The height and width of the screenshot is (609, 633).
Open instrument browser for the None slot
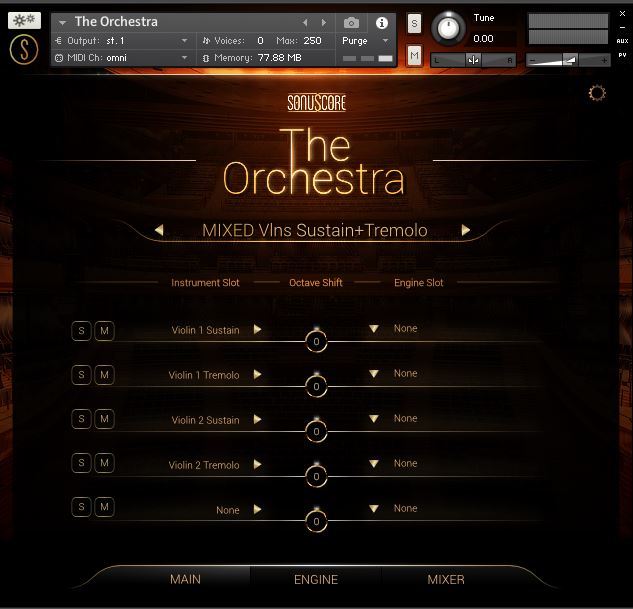[257, 509]
